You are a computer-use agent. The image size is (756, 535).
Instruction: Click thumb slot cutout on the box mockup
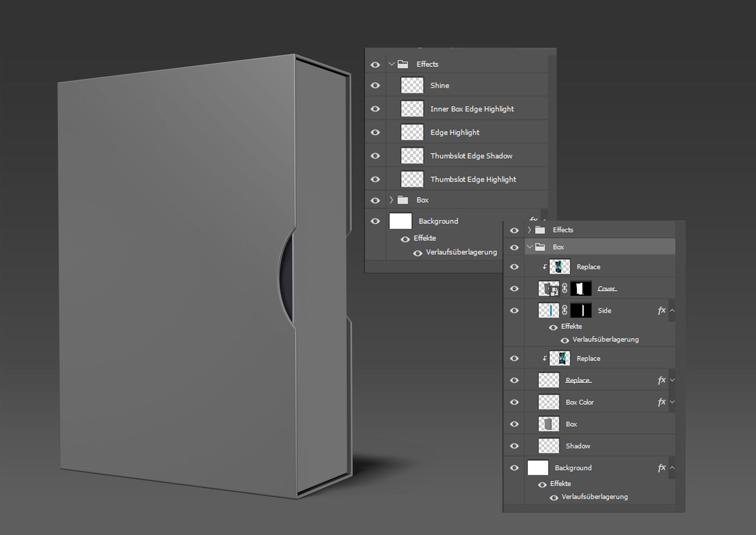pos(286,278)
